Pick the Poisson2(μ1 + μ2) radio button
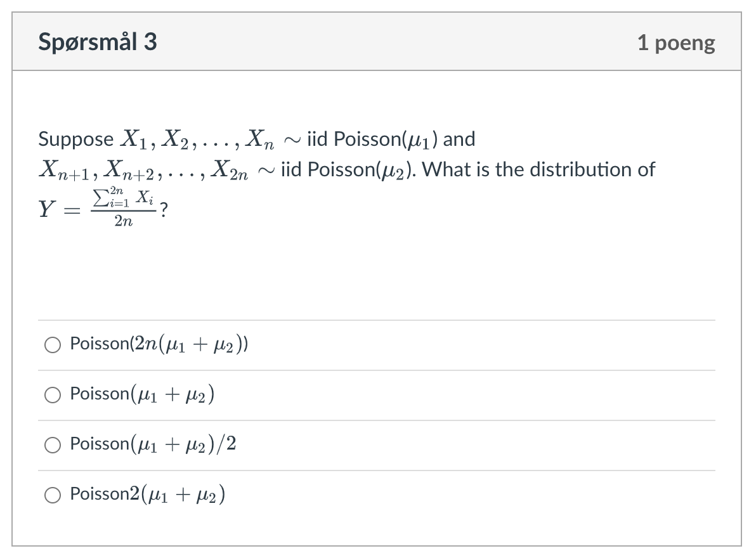 53,495
